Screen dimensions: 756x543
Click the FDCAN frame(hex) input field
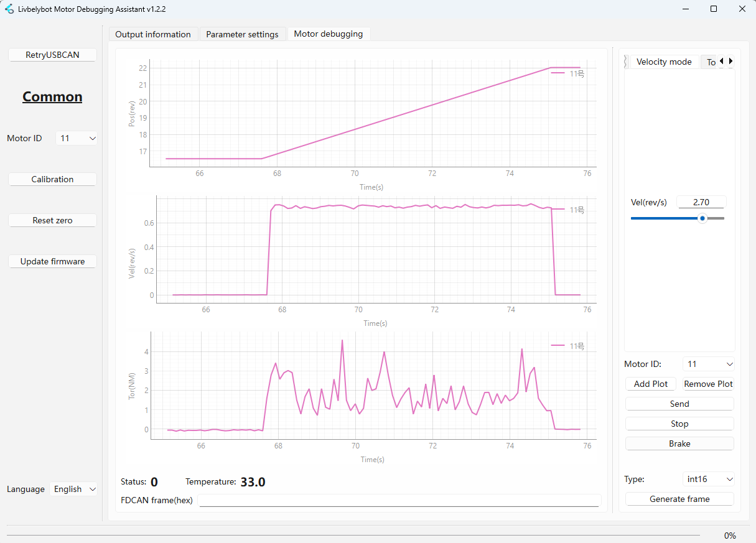tap(399, 500)
